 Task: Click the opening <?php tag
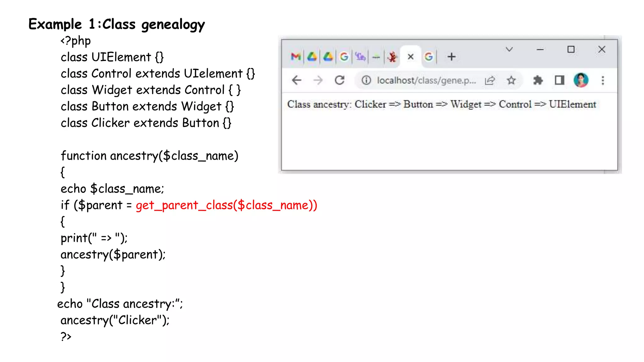click(x=75, y=41)
